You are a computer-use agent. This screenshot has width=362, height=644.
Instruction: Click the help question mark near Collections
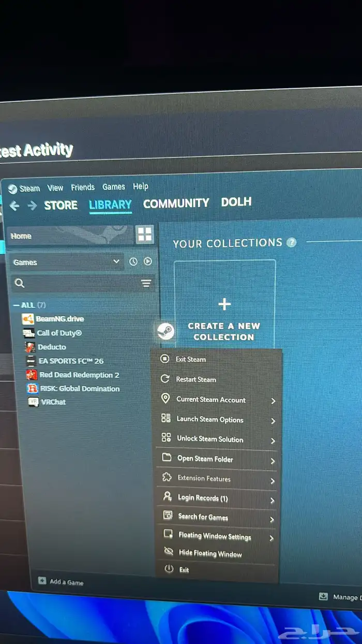pos(292,242)
